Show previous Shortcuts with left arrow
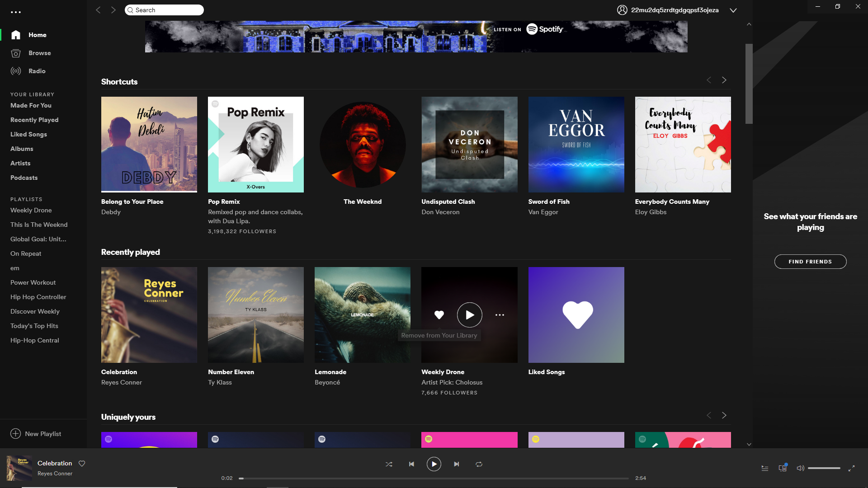Screen dimensions: 868x488 click(709, 80)
